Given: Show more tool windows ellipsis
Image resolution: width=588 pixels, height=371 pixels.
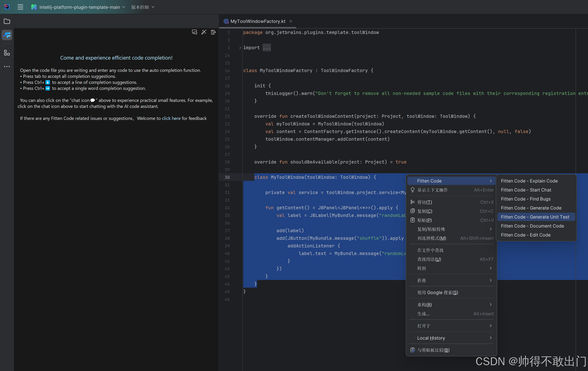Looking at the screenshot, I should [x=7, y=67].
